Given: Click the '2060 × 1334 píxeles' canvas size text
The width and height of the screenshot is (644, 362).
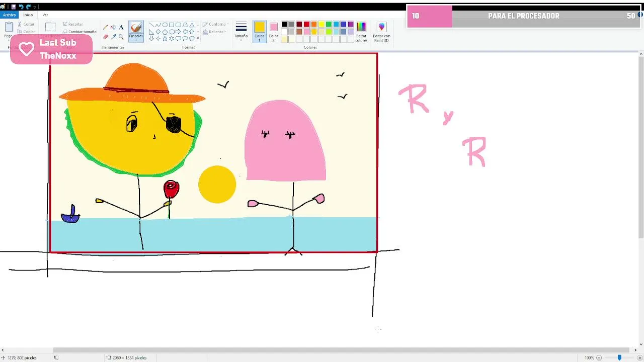Looking at the screenshot, I should click(129, 357).
